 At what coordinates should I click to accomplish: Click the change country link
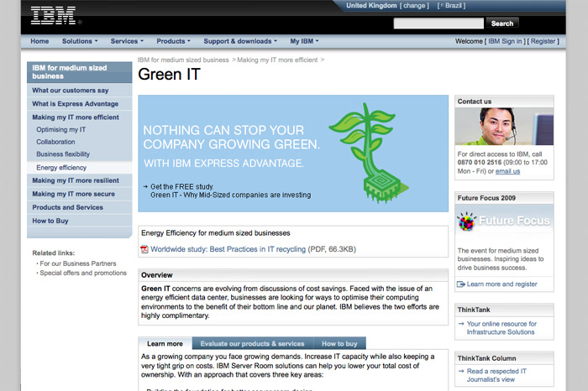(x=414, y=6)
